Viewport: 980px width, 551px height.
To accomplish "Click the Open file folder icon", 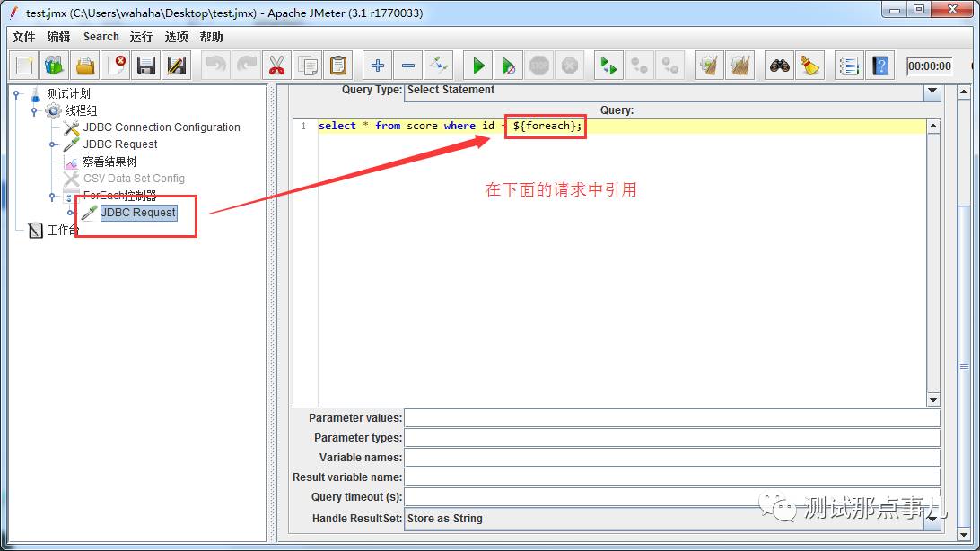I will 85,65.
